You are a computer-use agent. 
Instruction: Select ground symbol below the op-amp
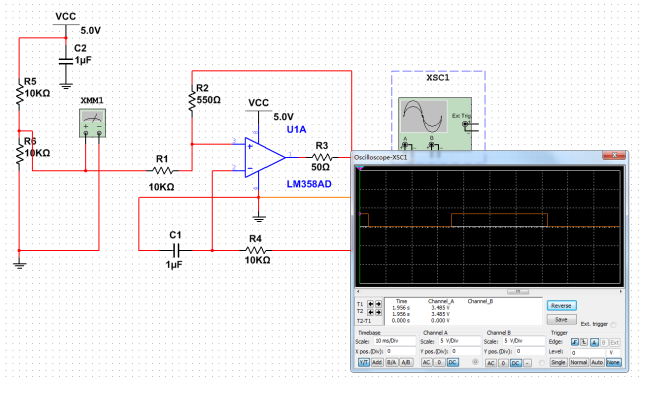(259, 219)
